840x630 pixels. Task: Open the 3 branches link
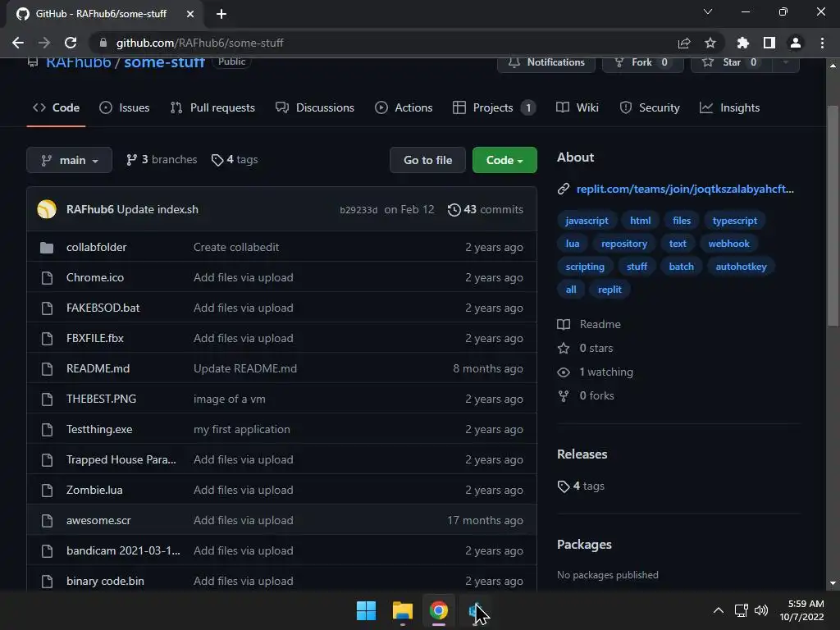[162, 160]
